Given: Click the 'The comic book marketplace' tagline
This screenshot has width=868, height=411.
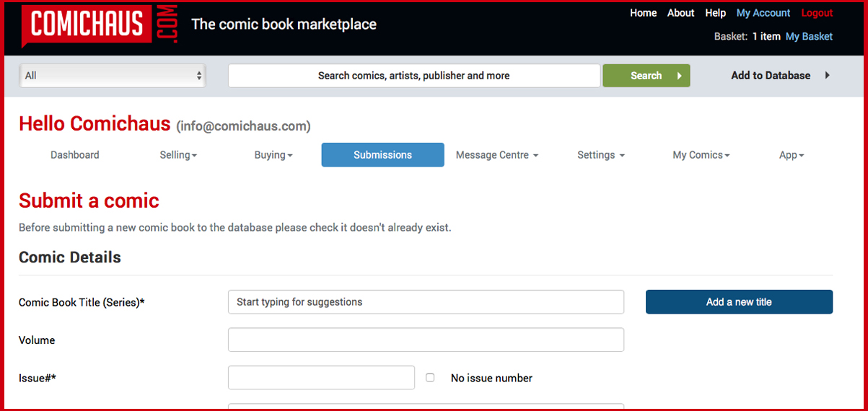Looking at the screenshot, I should [284, 25].
